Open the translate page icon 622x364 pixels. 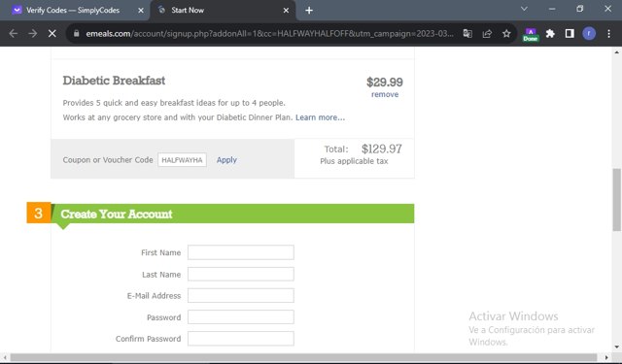[x=467, y=34]
